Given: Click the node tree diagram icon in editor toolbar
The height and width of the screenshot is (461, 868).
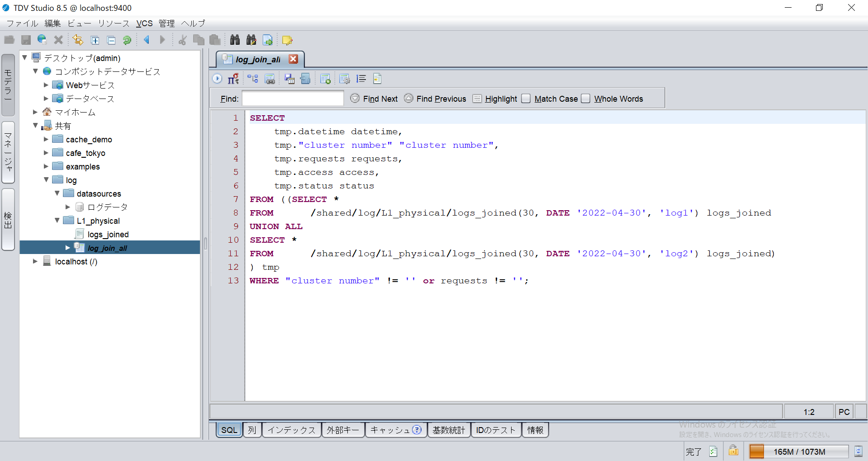Looking at the screenshot, I should point(253,79).
